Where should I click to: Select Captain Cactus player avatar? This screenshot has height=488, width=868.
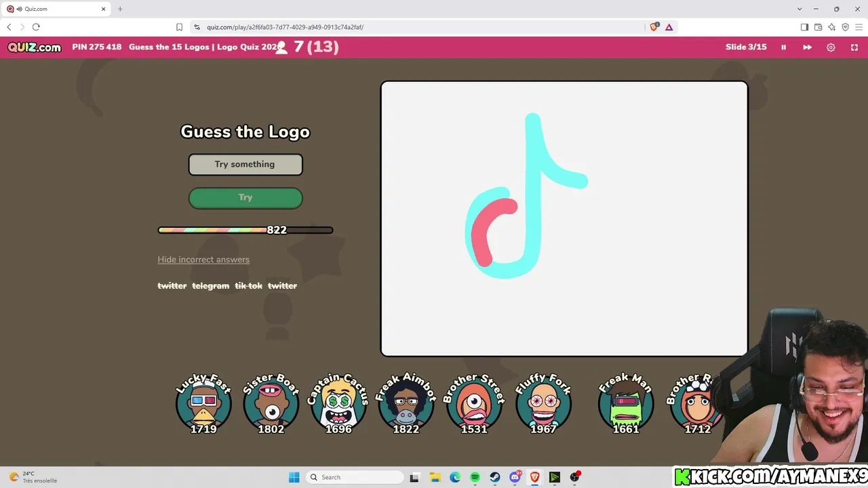tap(339, 403)
